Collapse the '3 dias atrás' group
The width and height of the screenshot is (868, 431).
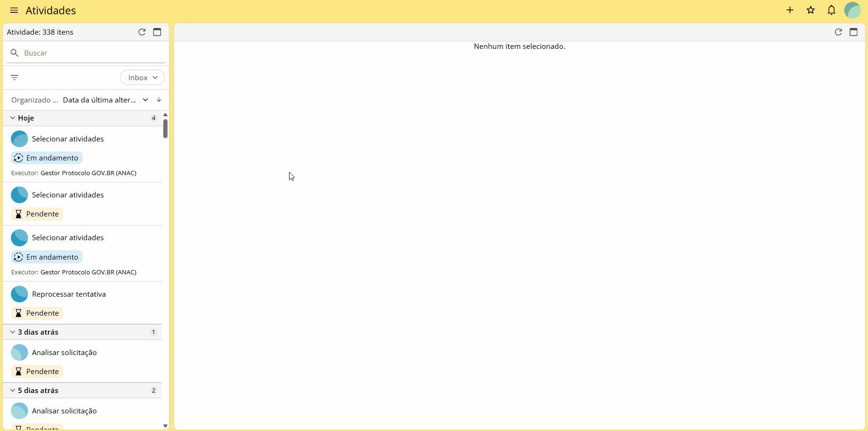click(x=12, y=332)
